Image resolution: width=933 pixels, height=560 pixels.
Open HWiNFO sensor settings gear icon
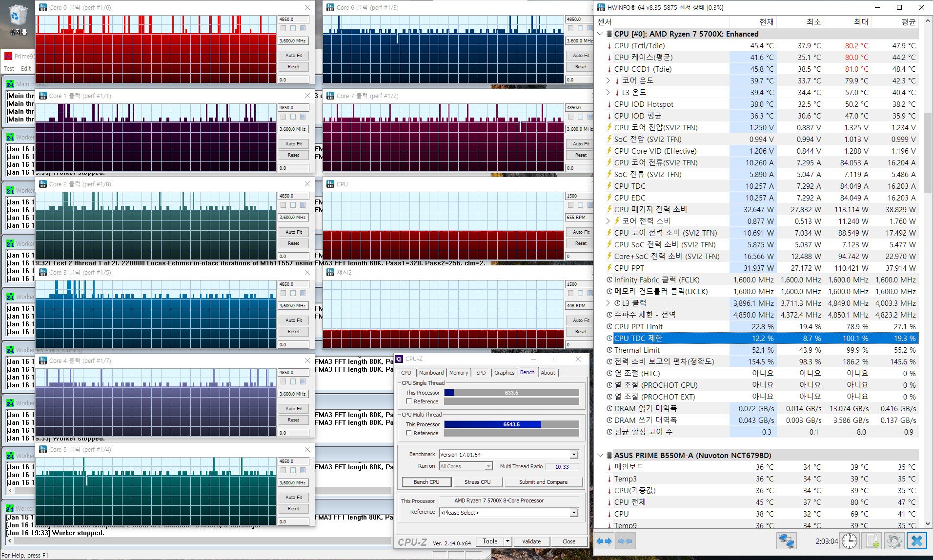(894, 541)
